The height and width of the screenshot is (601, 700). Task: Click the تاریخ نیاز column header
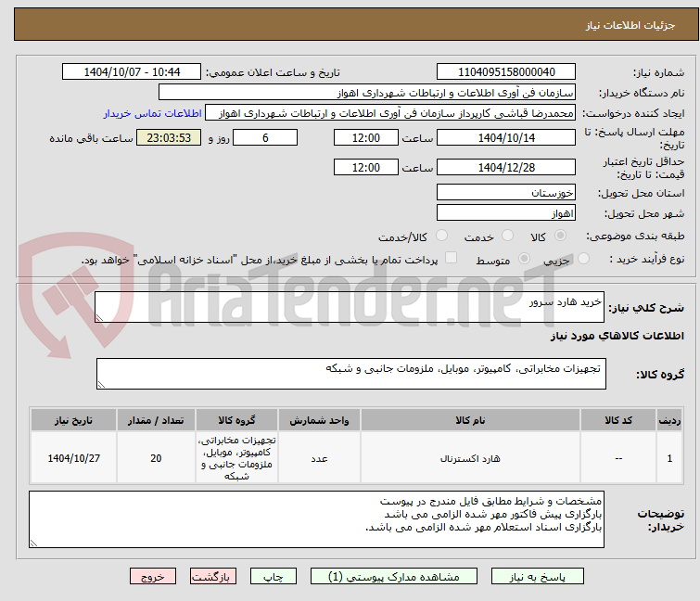click(x=73, y=420)
